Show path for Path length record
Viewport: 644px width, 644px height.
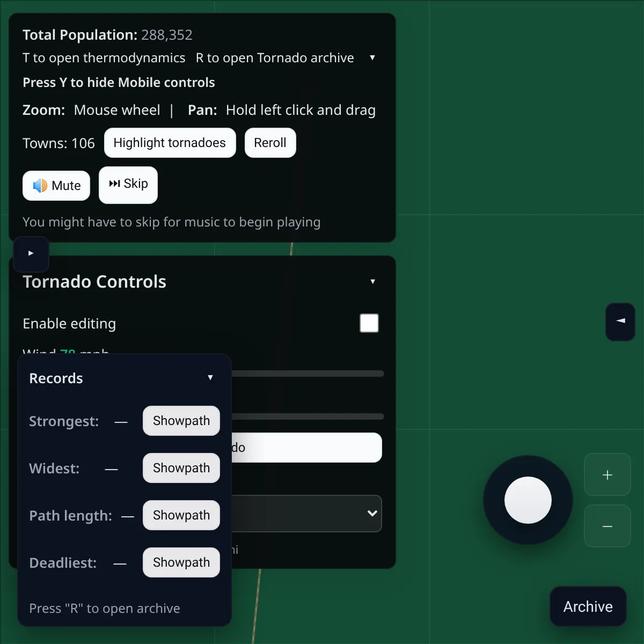(181, 515)
